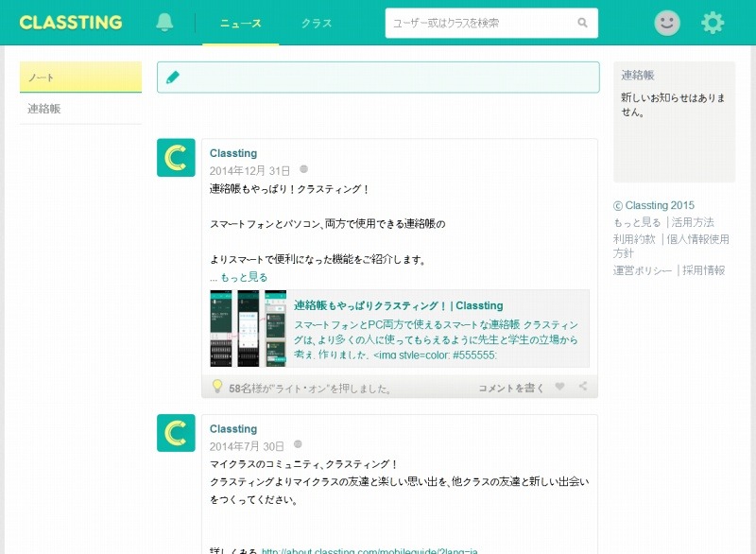Open 採用情報 footer link
The image size is (756, 554).
pos(704,270)
